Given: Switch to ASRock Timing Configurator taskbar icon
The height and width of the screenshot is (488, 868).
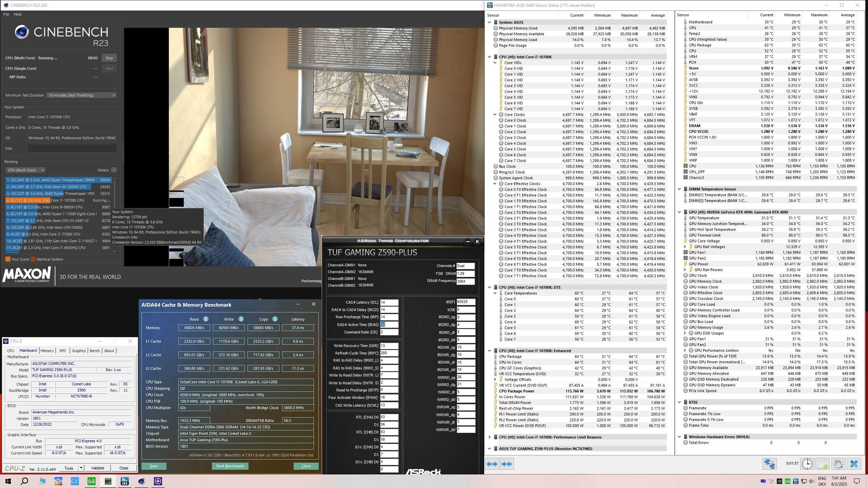Looking at the screenshot, I should coord(108,481).
